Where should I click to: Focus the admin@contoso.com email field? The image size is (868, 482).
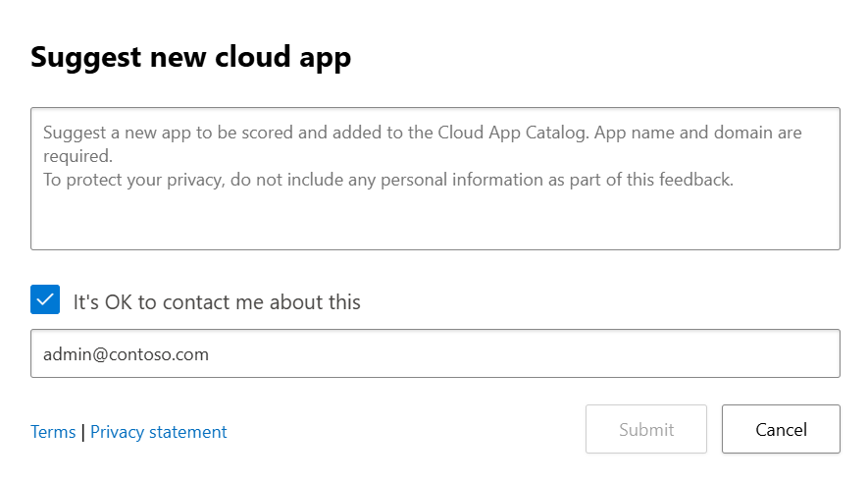point(434,353)
